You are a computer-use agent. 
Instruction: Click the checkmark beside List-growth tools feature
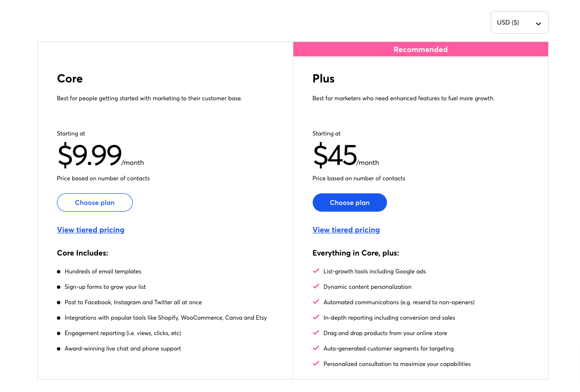point(316,271)
